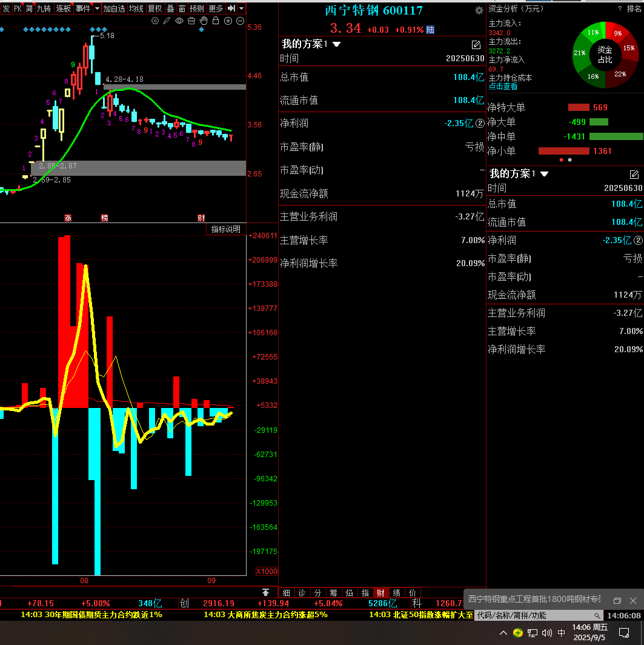Viewport: 644px width, 645px height.
Task: Switch to the 焰 tab
Action: coord(350,593)
